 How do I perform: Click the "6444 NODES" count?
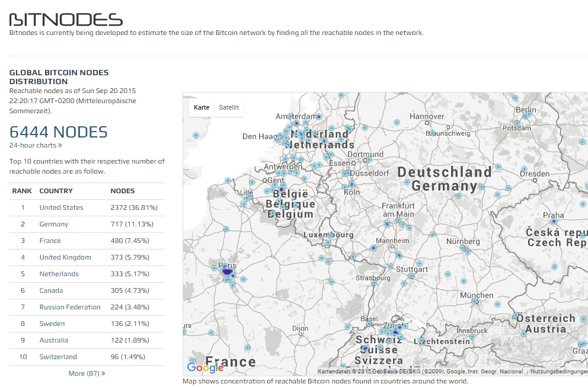click(x=59, y=132)
